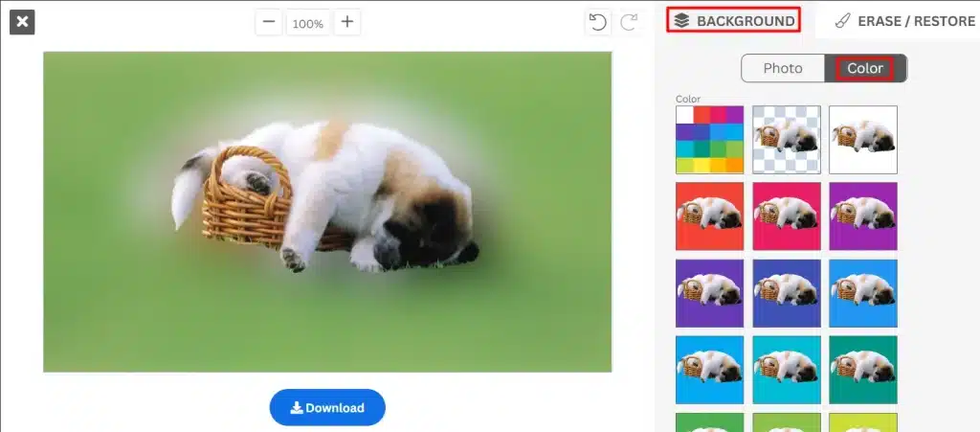Apply the sky blue background left of cyan
Image resolution: width=980 pixels, height=432 pixels.
click(x=709, y=370)
